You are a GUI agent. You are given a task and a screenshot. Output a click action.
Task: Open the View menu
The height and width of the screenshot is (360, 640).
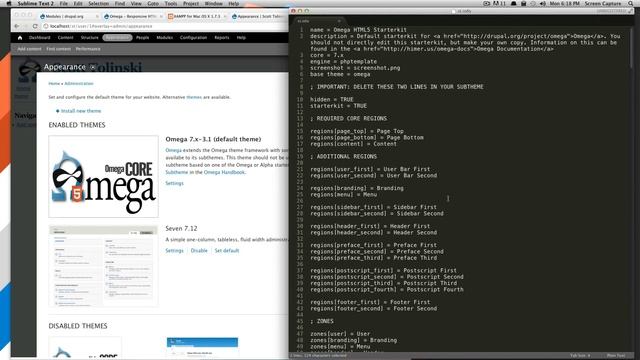pos(136,3)
